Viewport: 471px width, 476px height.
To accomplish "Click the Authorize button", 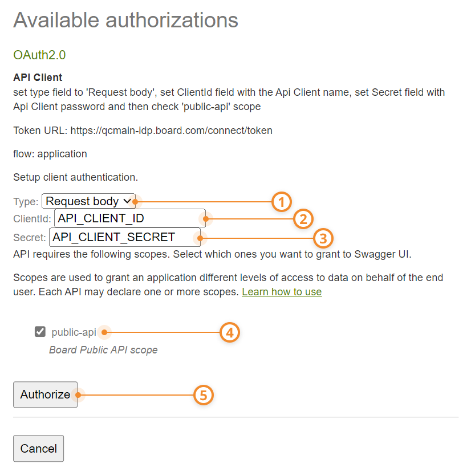I will click(45, 394).
